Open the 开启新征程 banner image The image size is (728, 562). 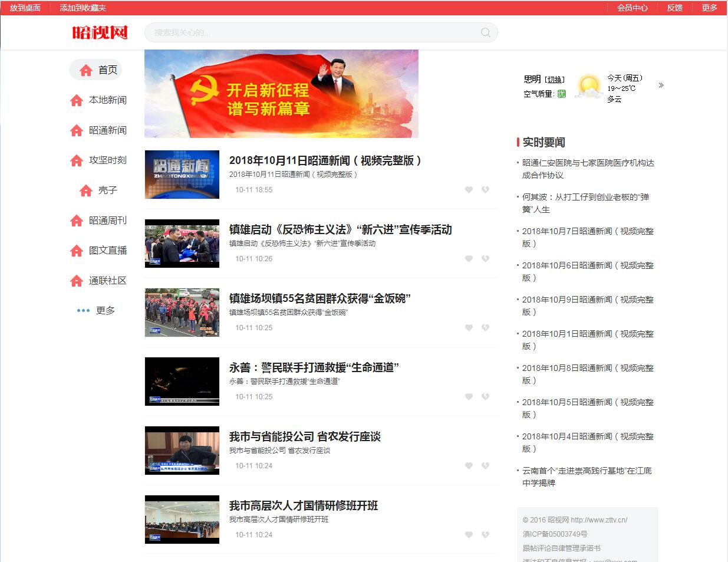[281, 94]
